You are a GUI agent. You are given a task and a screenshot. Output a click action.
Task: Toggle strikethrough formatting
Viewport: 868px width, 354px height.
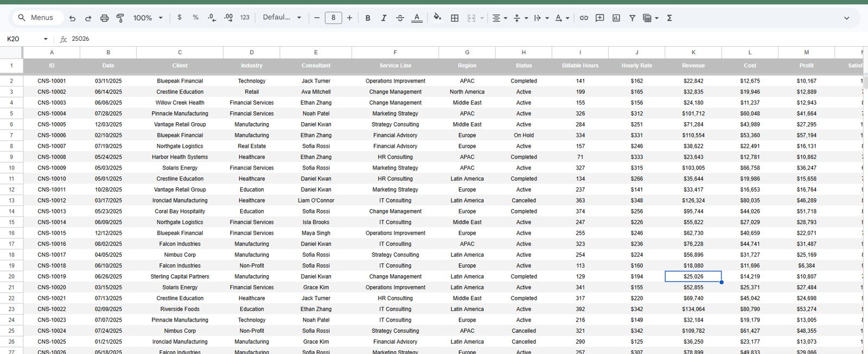point(400,18)
